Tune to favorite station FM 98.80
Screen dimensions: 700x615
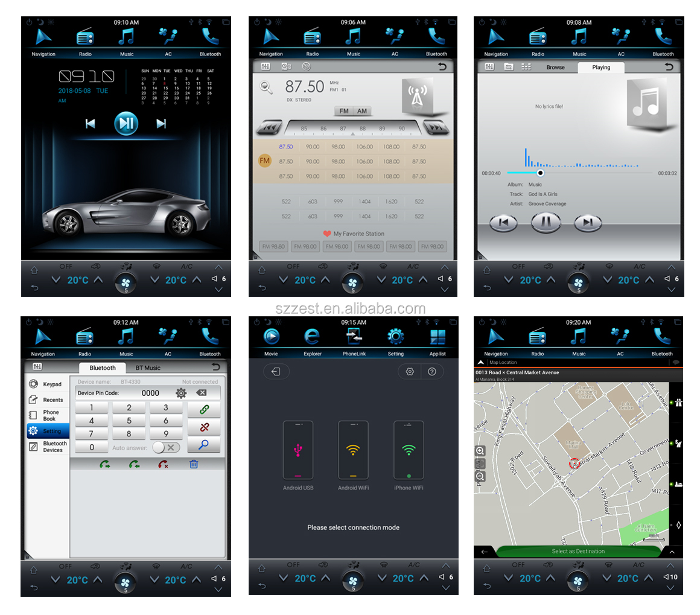click(x=273, y=246)
